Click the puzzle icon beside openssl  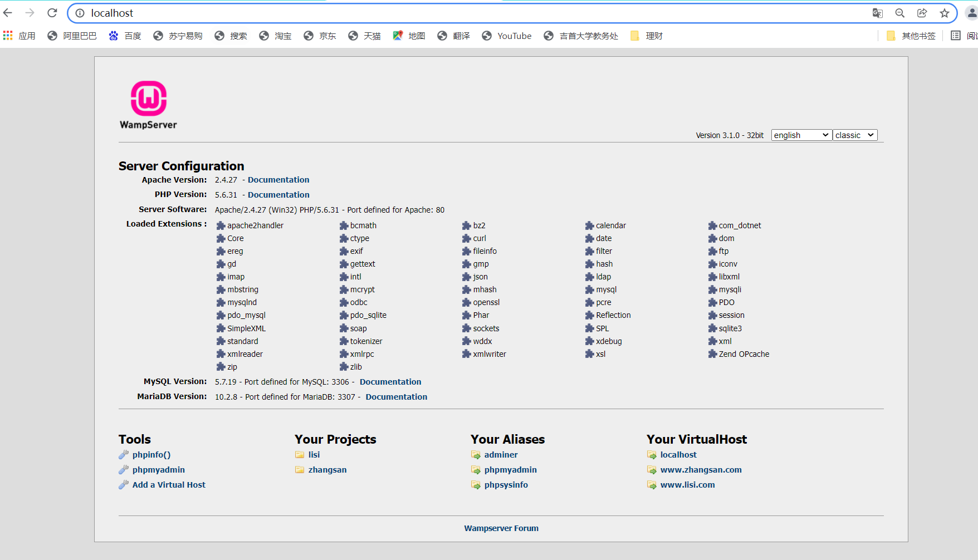pos(467,302)
